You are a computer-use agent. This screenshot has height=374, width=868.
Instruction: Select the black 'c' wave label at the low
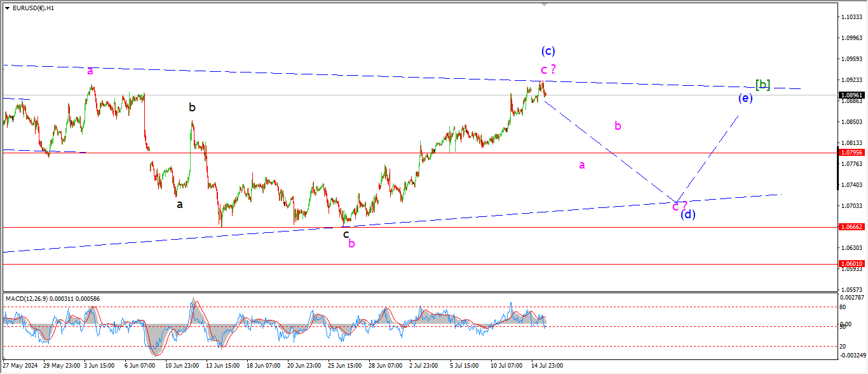point(346,234)
